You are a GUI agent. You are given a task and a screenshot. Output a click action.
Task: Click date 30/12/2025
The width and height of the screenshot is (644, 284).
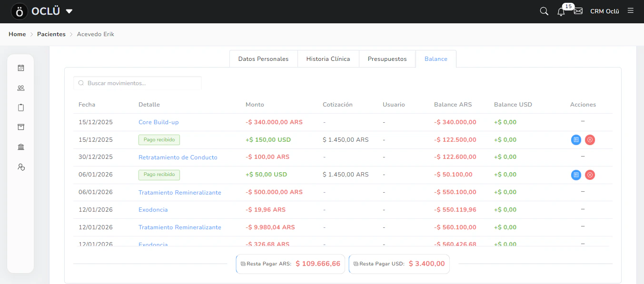click(96, 157)
